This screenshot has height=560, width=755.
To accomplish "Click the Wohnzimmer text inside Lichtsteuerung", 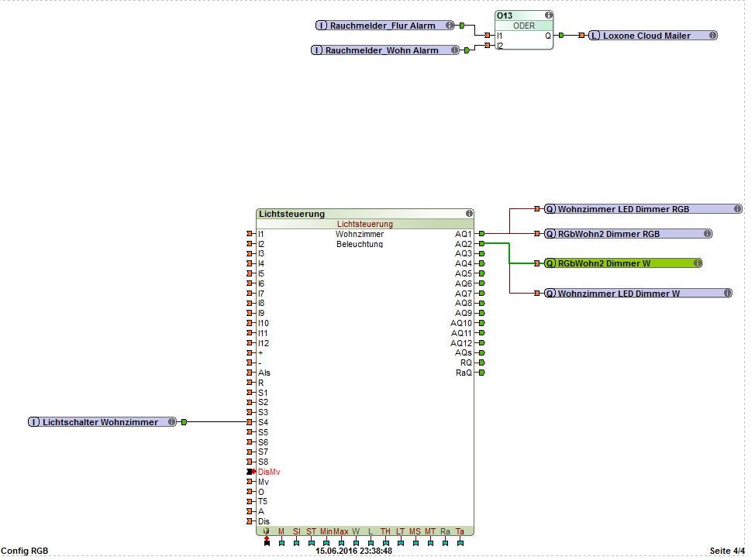I will (x=360, y=234).
